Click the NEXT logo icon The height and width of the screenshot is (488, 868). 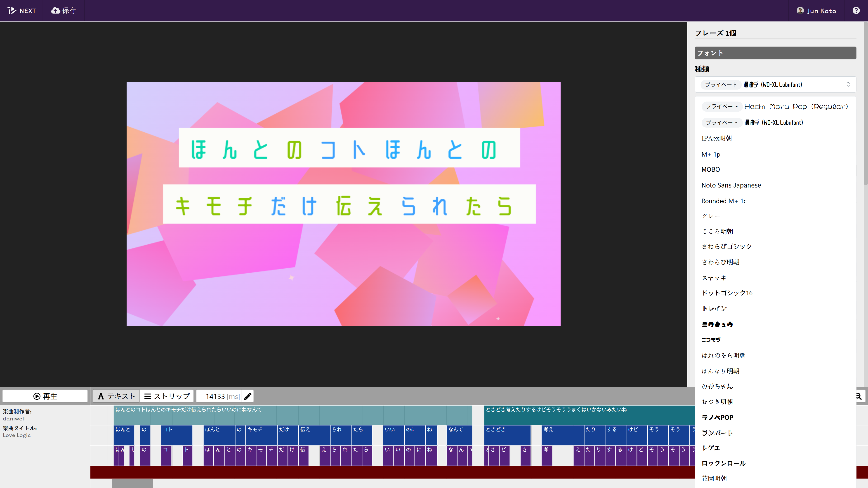coord(12,11)
